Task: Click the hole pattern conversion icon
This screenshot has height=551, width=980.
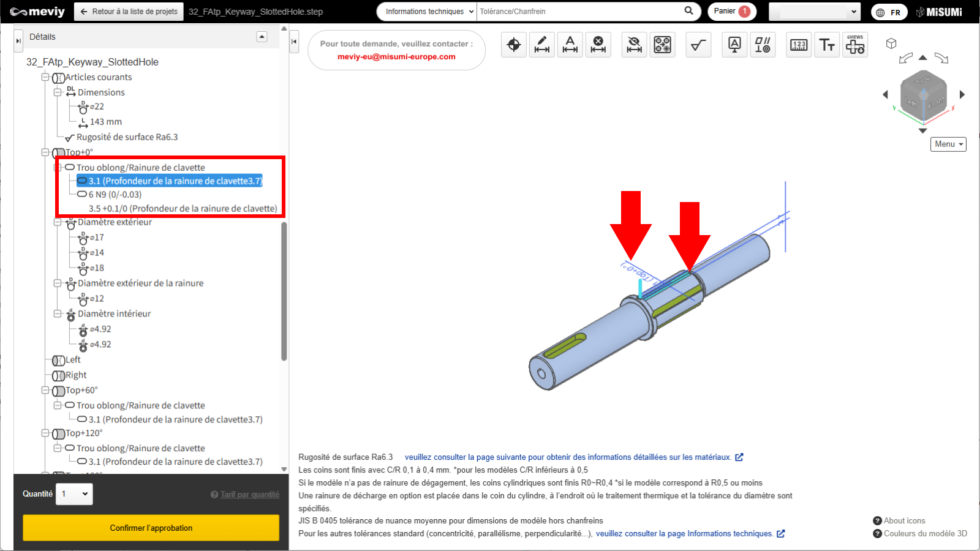Action: tap(663, 45)
